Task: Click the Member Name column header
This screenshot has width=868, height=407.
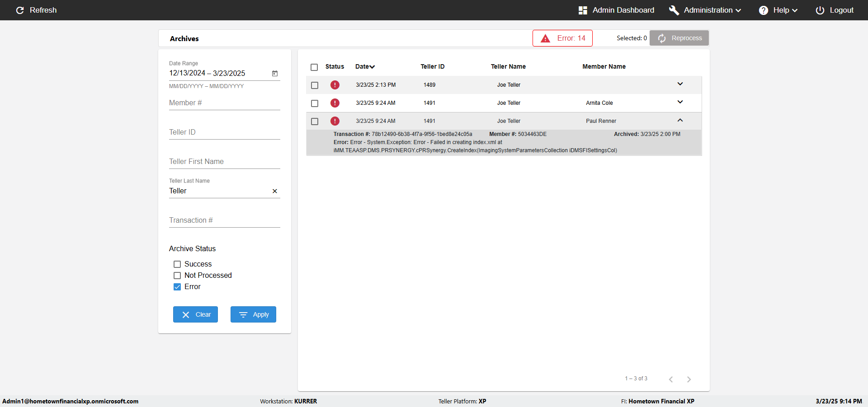Action: pos(604,66)
